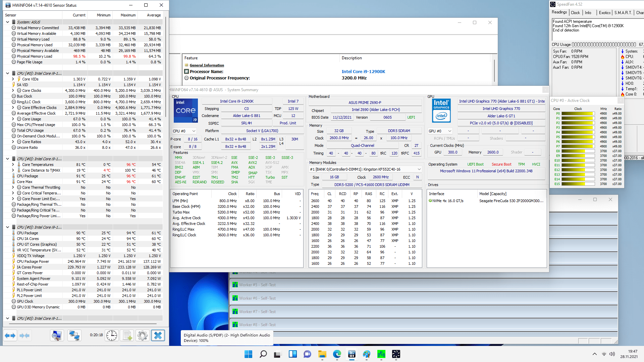Click the green NVMe drive status icon
The image size is (644, 362).
430,201
